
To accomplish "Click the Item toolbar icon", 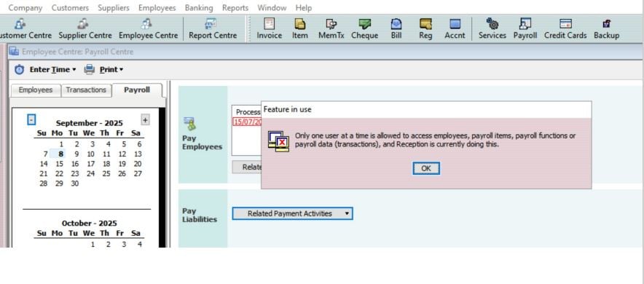I will click(300, 24).
